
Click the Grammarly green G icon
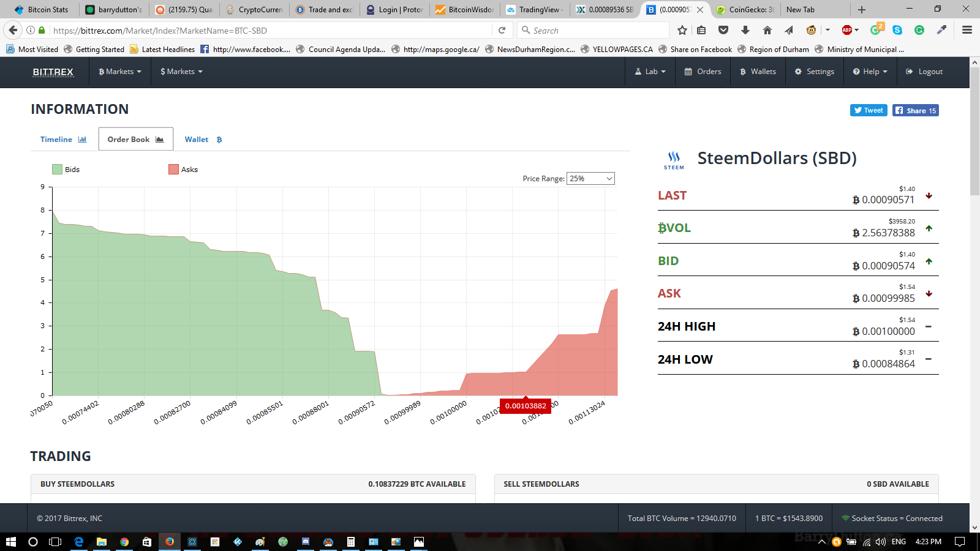919,30
